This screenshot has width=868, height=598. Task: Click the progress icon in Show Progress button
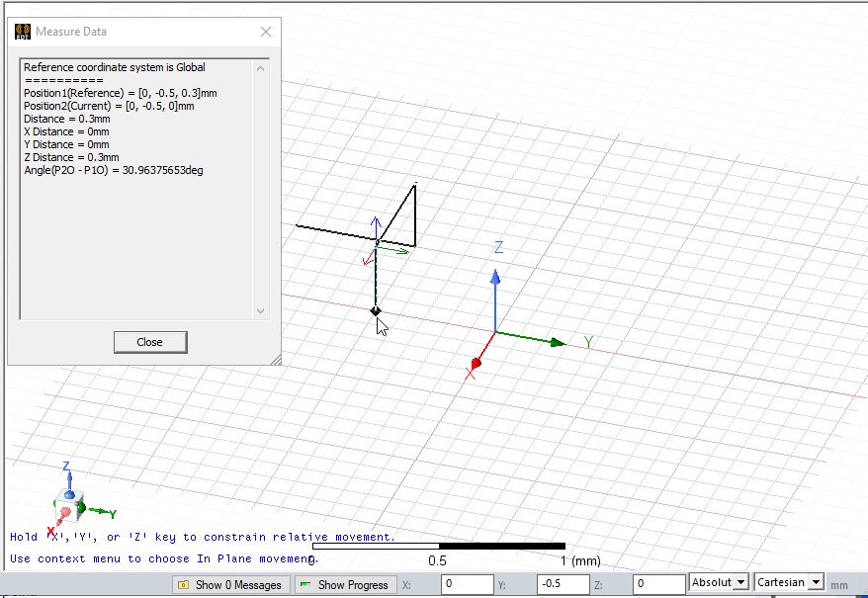305,583
